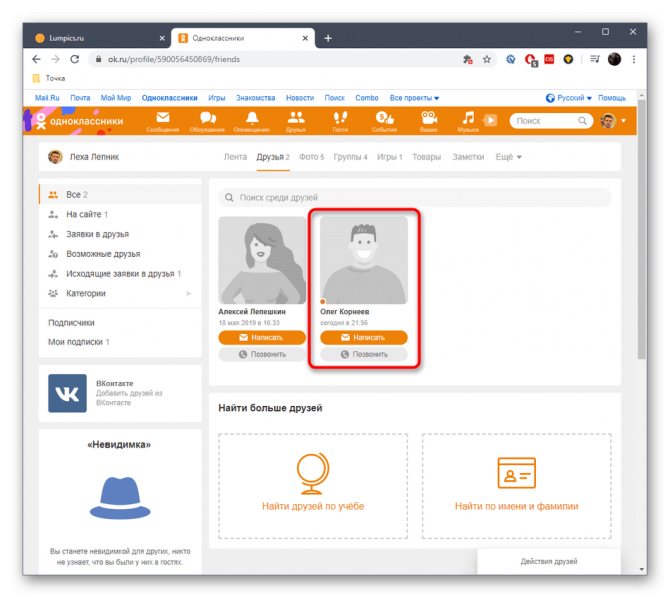
Task: Click the VK logo for ВКонтакте friends
Action: pos(67,393)
